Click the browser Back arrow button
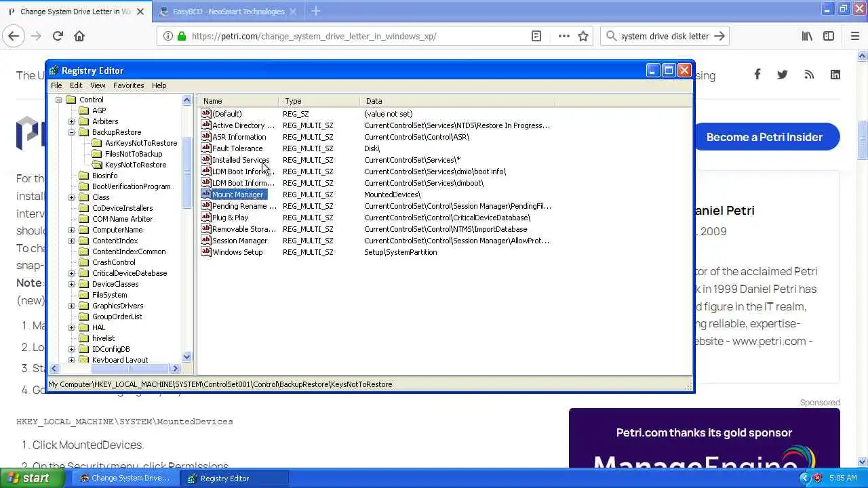Image resolution: width=868 pixels, height=488 pixels. 14,36
